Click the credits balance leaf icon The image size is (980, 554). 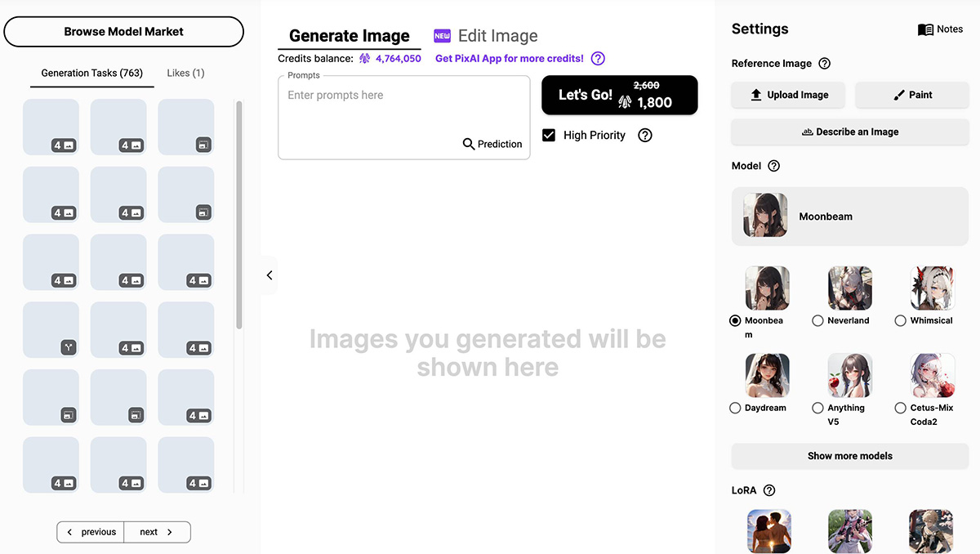(x=365, y=59)
